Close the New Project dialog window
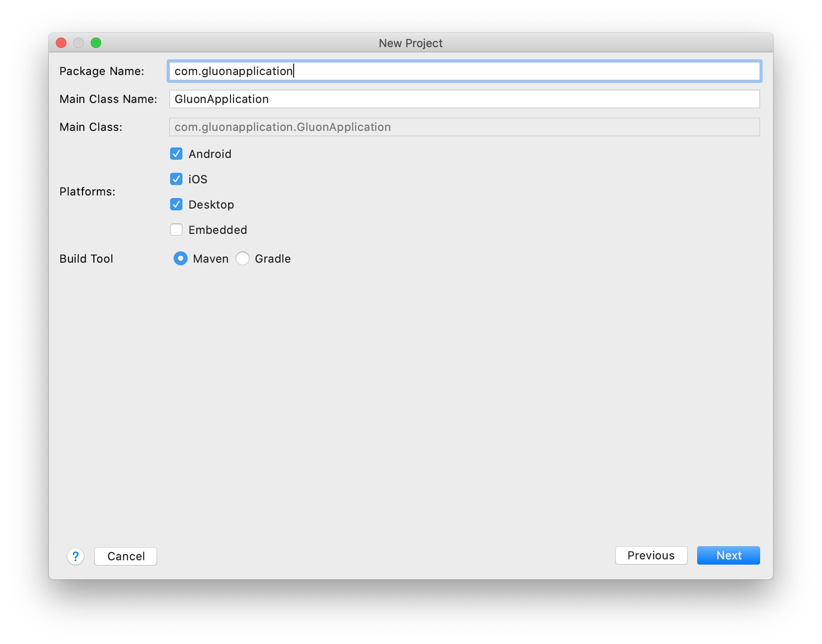This screenshot has width=822, height=644. (x=61, y=43)
